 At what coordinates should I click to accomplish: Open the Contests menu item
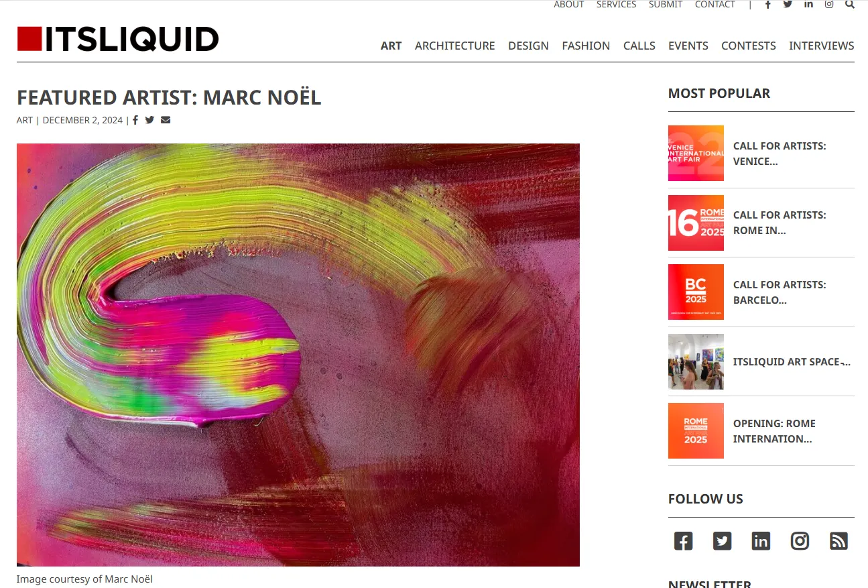tap(748, 46)
